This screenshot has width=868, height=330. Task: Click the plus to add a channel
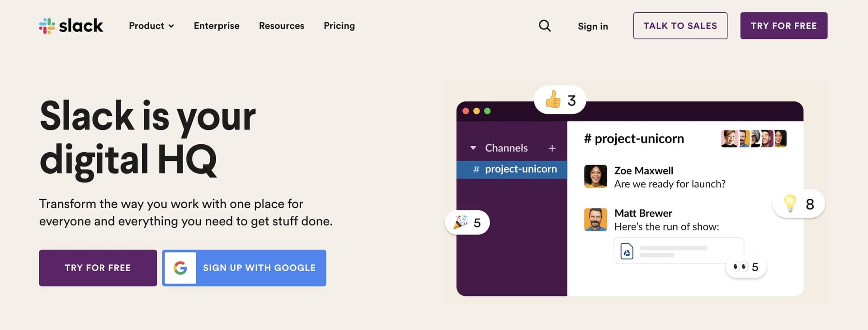coord(552,148)
